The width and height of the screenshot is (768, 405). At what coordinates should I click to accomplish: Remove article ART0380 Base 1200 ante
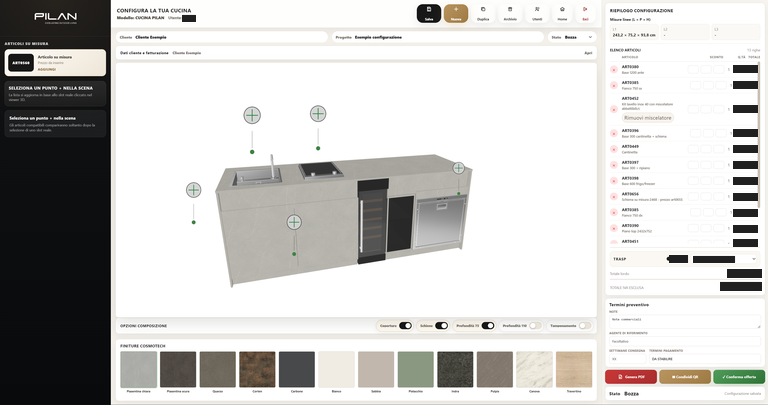(614, 70)
